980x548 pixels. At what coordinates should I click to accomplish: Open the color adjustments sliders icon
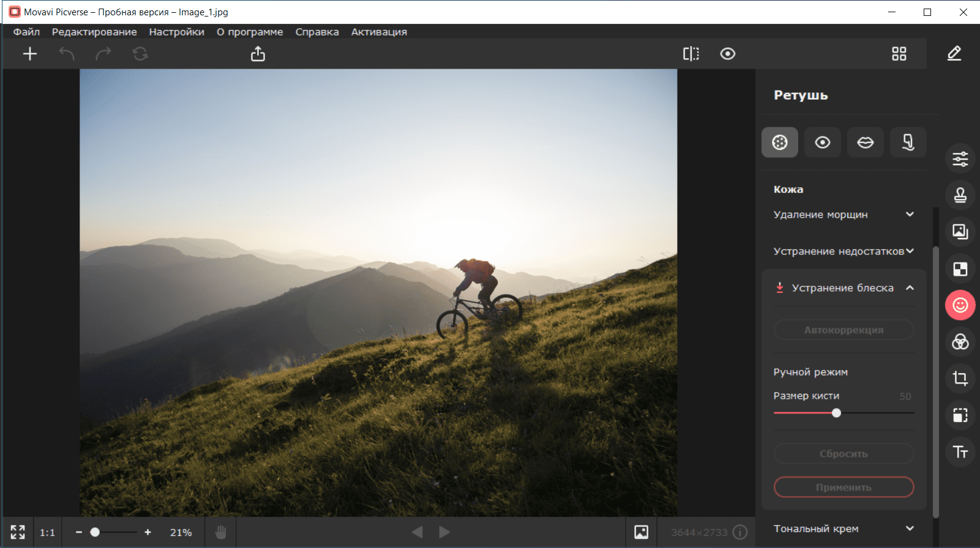coord(960,158)
